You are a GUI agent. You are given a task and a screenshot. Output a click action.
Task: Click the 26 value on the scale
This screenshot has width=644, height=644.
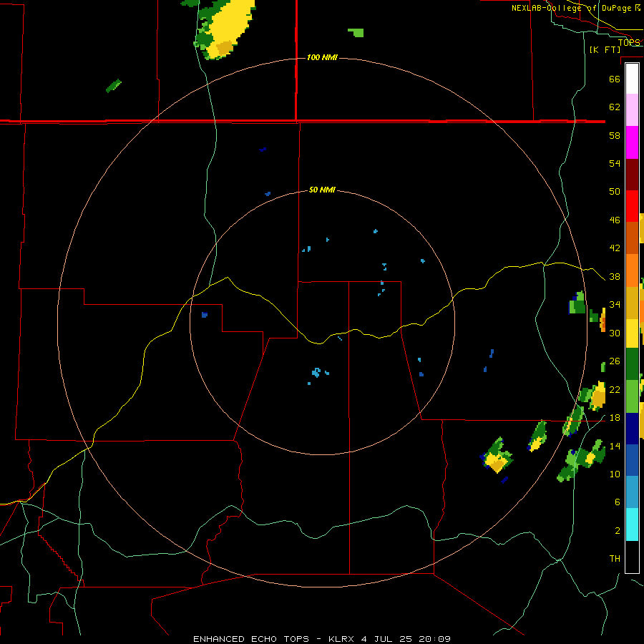(x=615, y=361)
